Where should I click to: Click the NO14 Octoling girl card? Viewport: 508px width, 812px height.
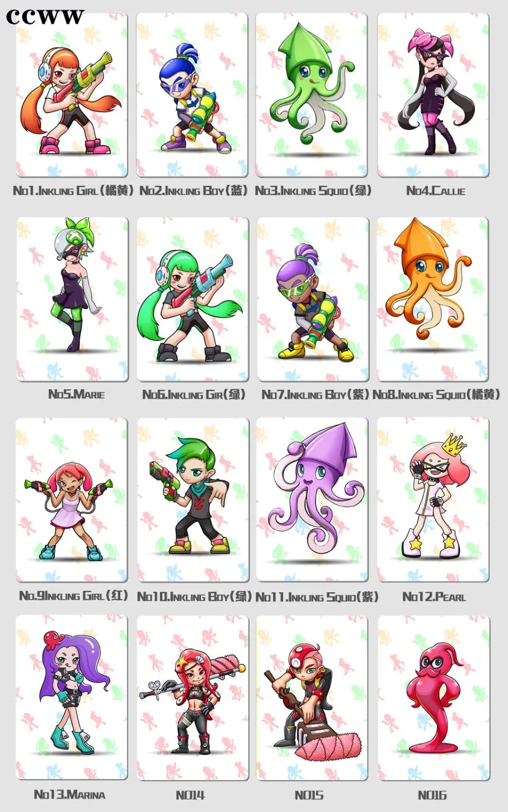[x=193, y=698]
